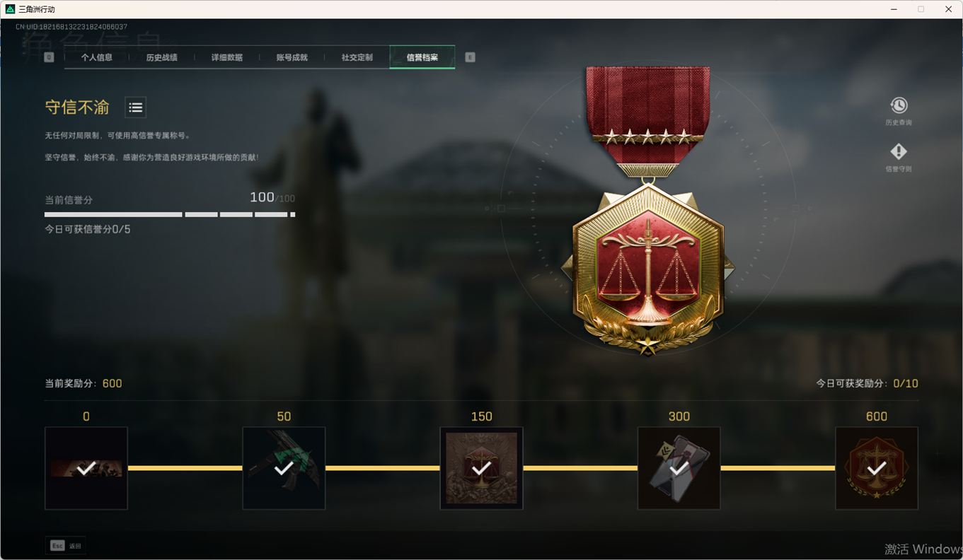Click the large scales medal emblem

click(x=647, y=269)
